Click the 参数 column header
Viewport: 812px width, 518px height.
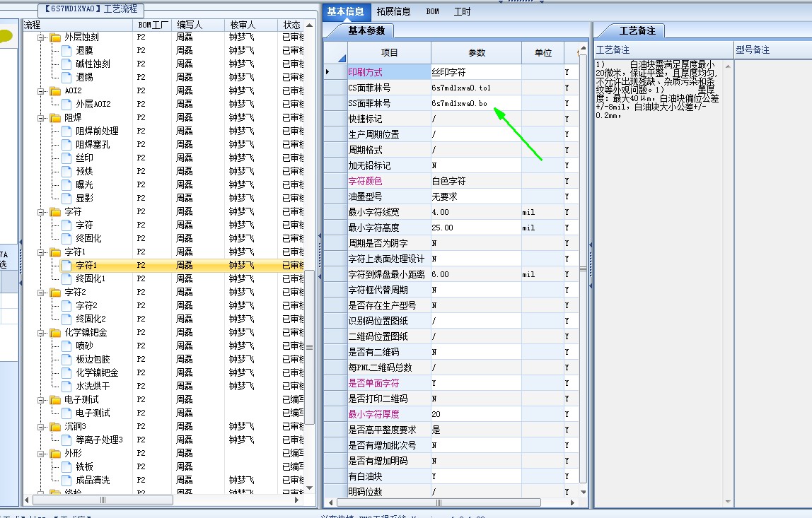pyautogui.click(x=477, y=52)
